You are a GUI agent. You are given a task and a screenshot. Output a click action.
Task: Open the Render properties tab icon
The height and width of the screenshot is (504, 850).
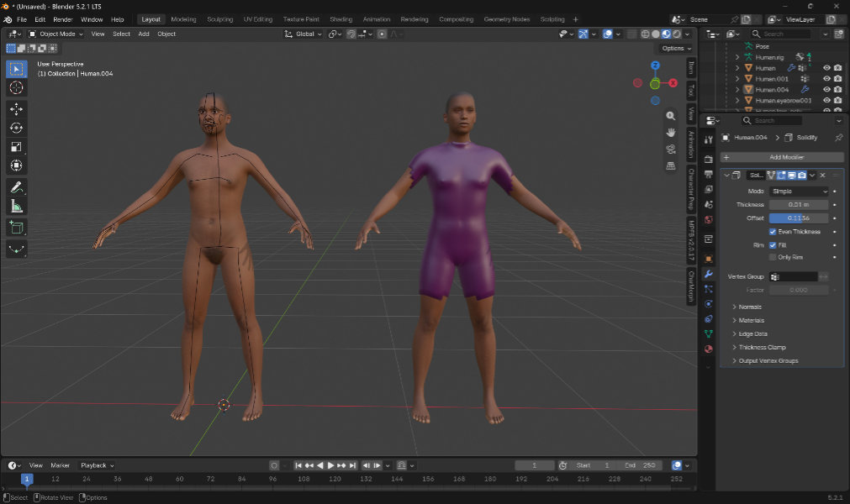(709, 159)
